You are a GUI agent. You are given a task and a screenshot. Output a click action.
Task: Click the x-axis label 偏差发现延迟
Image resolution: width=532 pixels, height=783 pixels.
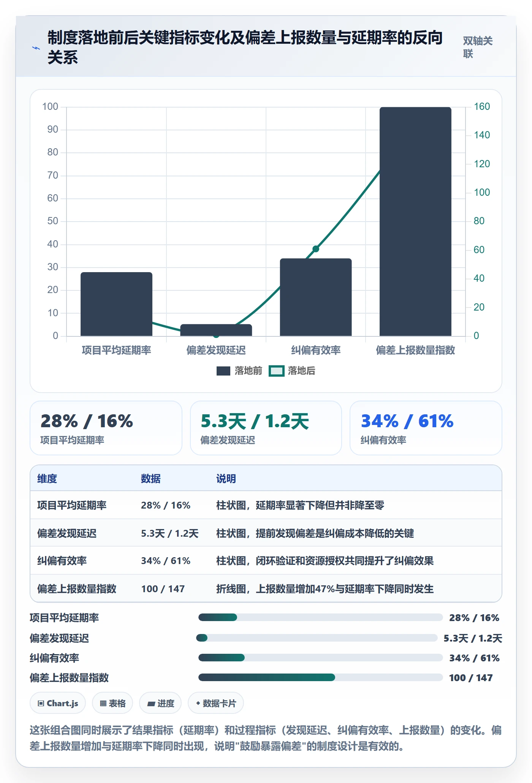click(216, 350)
